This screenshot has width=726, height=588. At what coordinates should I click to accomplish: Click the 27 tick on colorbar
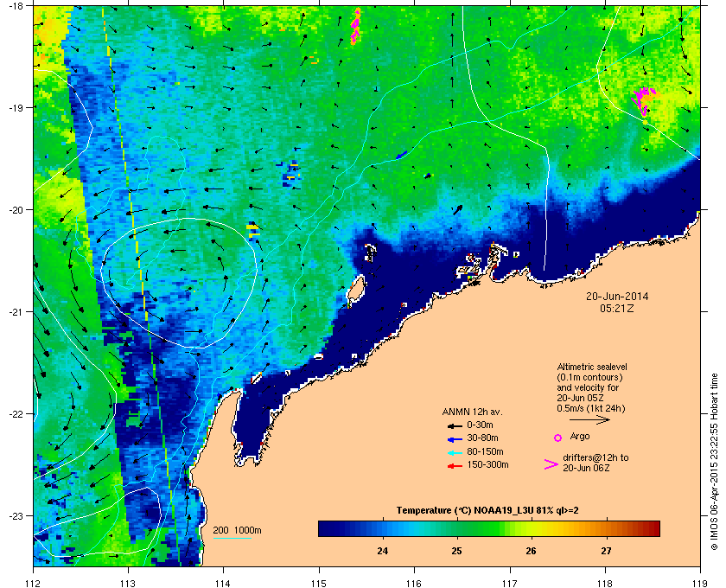[606, 551]
